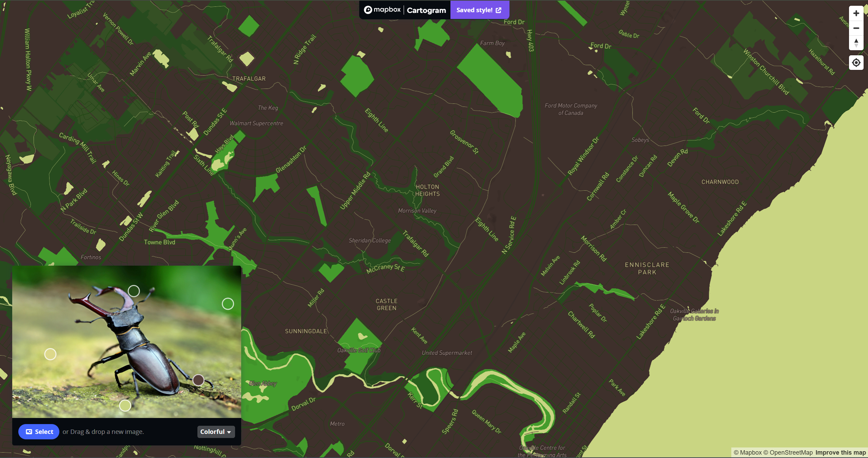
Task: Click the map zoom out minus button
Action: (x=856, y=28)
